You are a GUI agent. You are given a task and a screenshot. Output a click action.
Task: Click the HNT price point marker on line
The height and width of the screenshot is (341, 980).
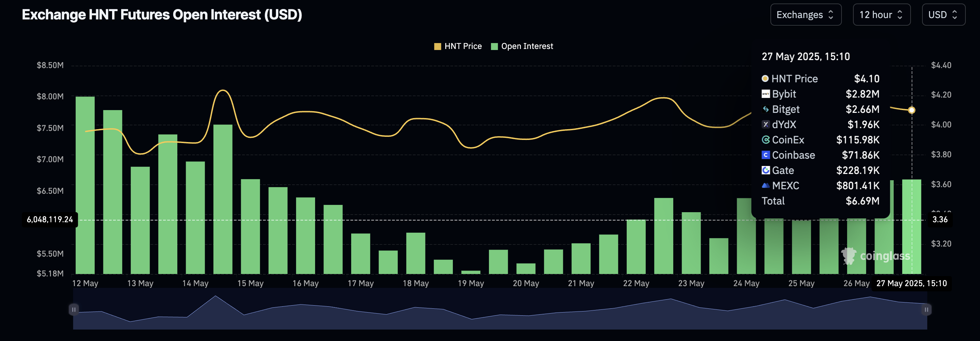click(x=912, y=110)
